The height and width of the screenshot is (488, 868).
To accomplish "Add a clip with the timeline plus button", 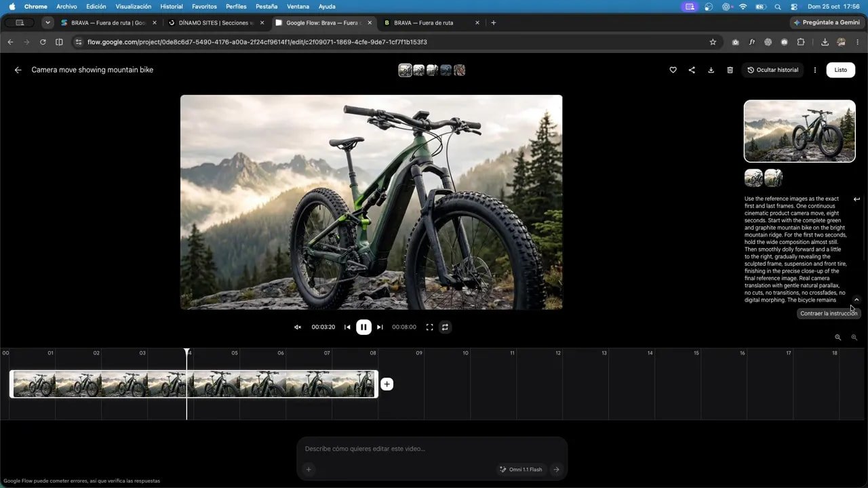I will 387,384.
